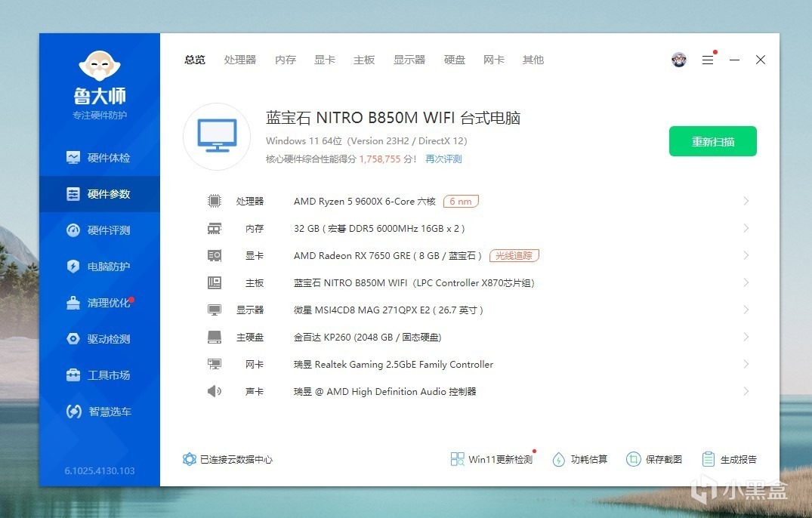Screen dimensions: 812x518
Task: Open 驱动检测 in the sidebar
Action: tap(100, 338)
